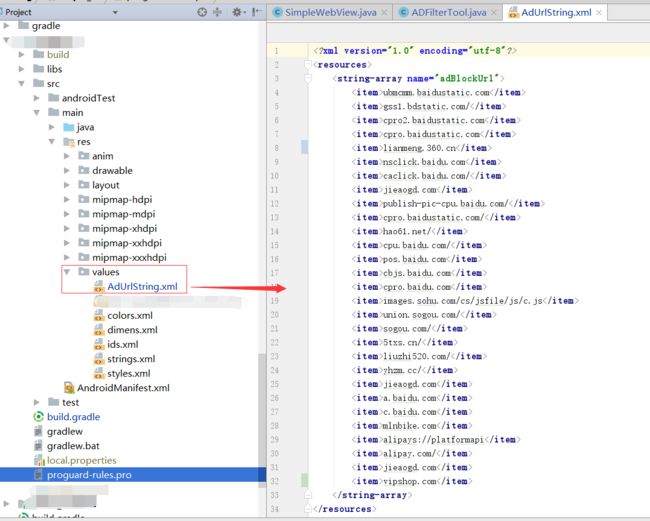This screenshot has height=521, width=650.
Task: Click the styles.xml file icon
Action: click(x=99, y=373)
